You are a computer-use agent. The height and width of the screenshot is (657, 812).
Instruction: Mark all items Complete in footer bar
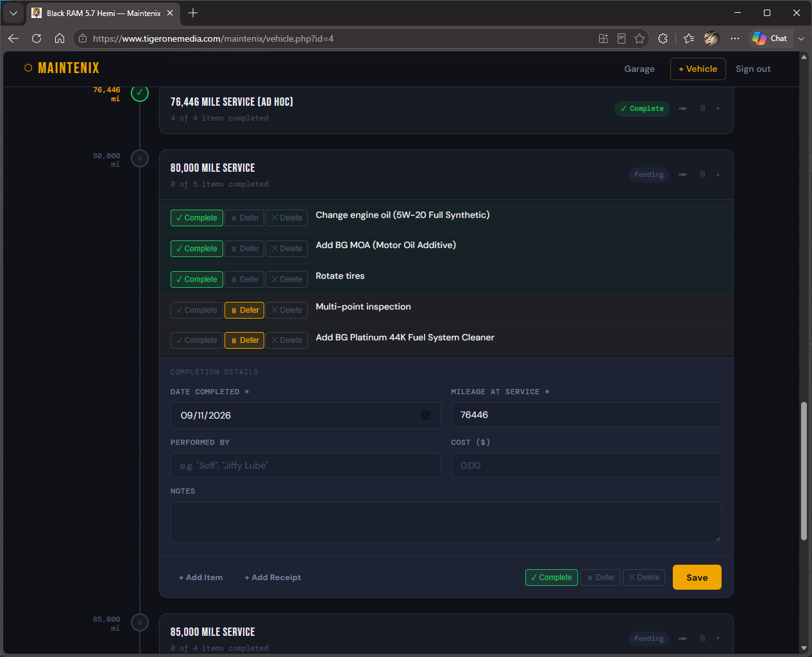tap(552, 578)
